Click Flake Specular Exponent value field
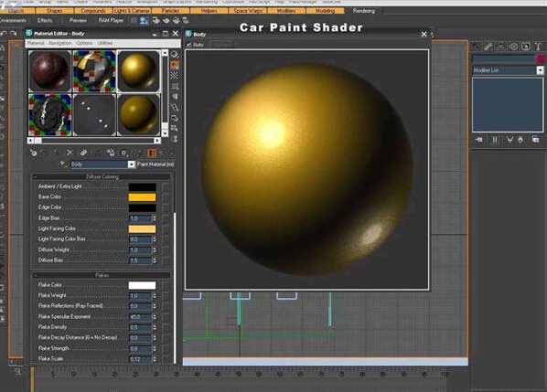Screen dimensions: 547x392 click(x=140, y=317)
